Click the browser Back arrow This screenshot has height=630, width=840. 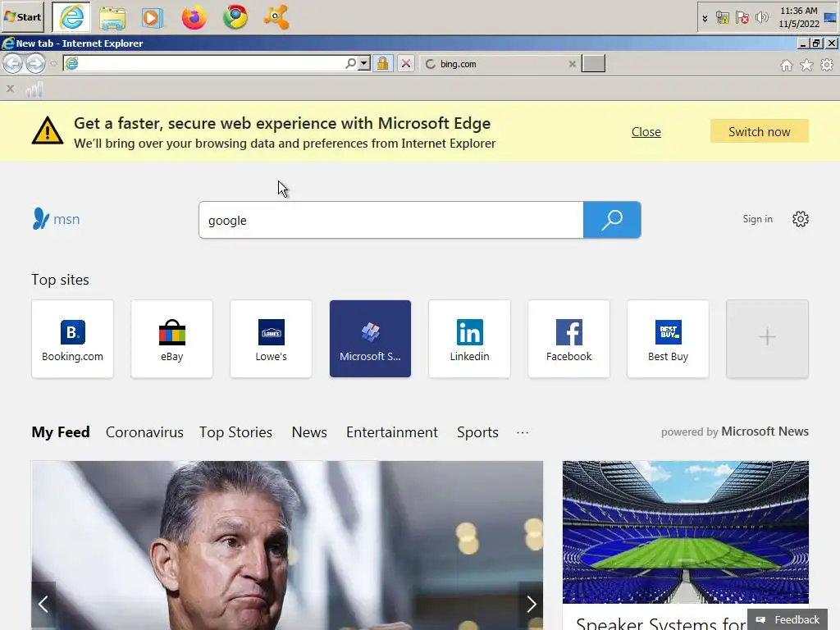(x=13, y=64)
